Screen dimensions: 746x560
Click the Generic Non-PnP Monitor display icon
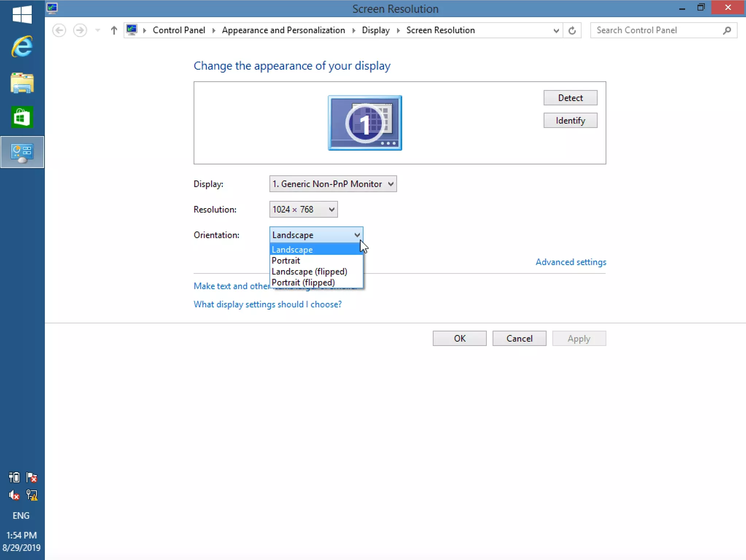(x=365, y=122)
